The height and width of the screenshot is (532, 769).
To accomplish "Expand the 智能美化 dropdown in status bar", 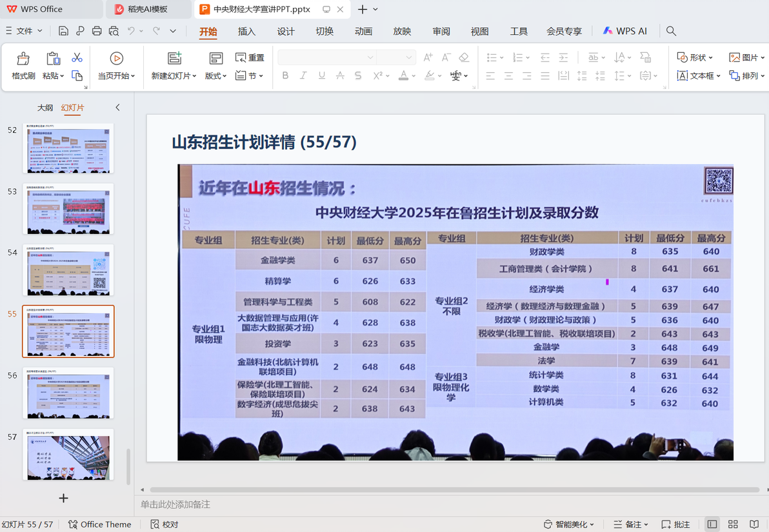I will [569, 524].
